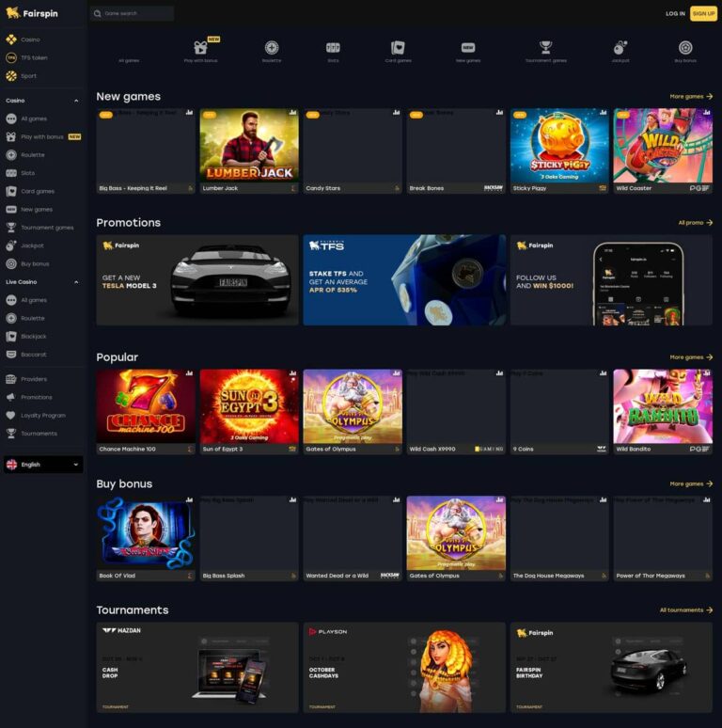The height and width of the screenshot is (728, 722).
Task: Open All games under Live Casino
Action: (27, 300)
